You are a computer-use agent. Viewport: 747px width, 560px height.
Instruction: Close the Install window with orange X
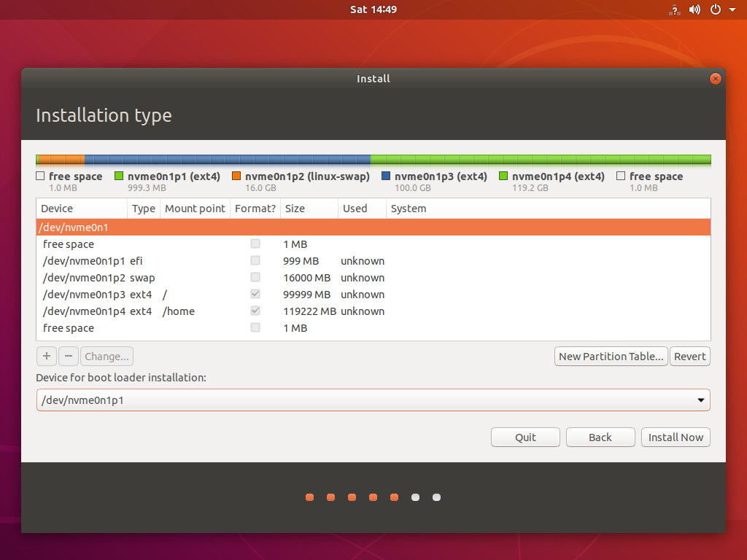click(715, 79)
